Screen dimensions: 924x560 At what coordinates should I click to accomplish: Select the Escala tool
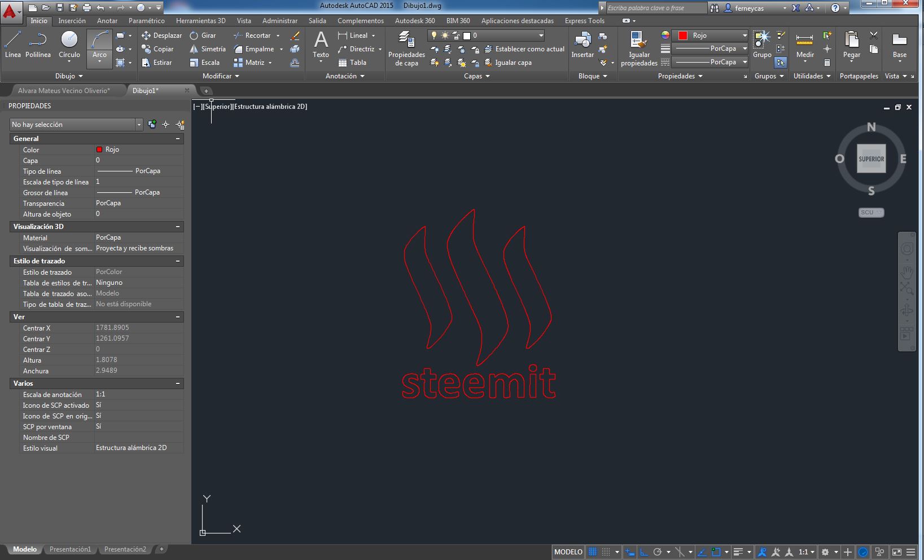tap(204, 63)
